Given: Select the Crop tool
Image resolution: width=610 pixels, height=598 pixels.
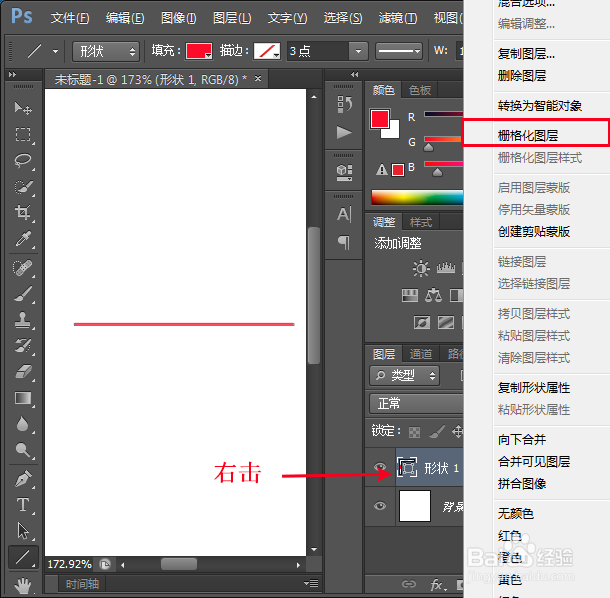Looking at the screenshot, I should point(23,213).
